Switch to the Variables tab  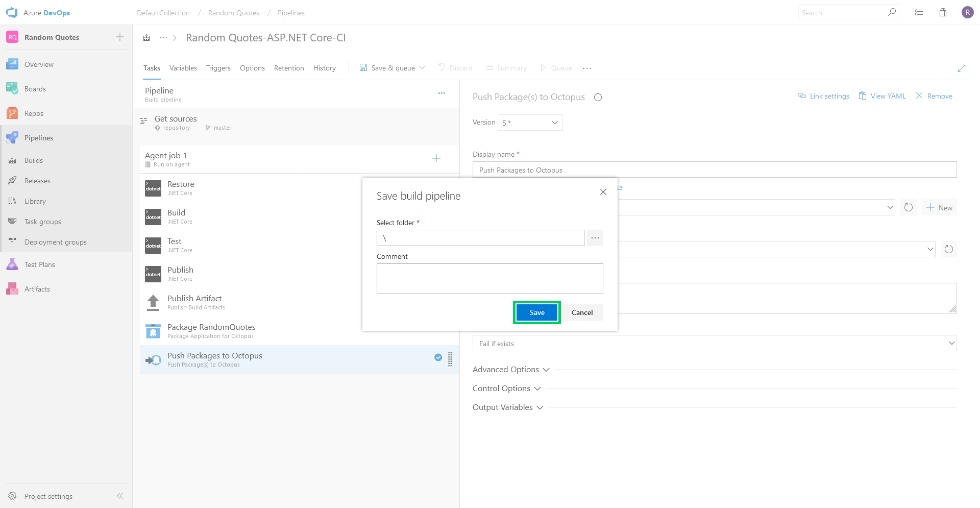pyautogui.click(x=183, y=68)
